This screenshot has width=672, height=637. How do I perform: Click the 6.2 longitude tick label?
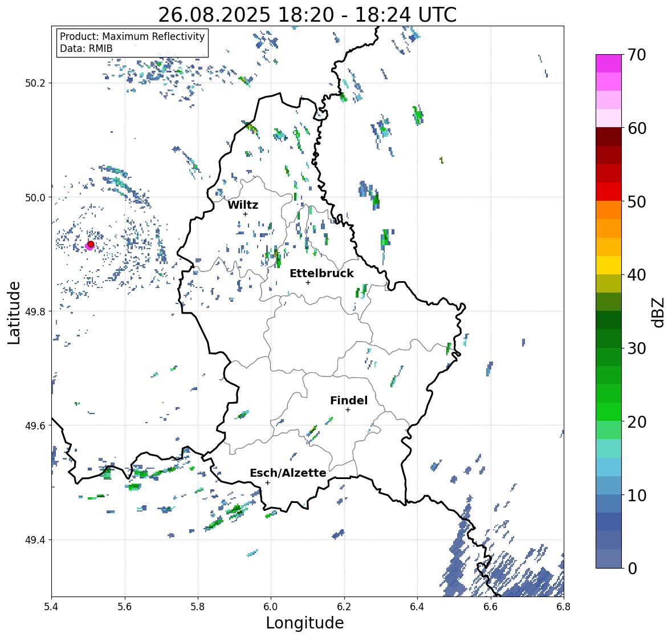[x=344, y=606]
